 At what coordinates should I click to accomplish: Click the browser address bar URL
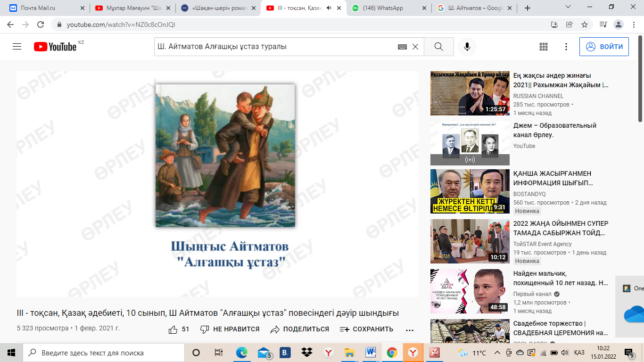coord(121,25)
